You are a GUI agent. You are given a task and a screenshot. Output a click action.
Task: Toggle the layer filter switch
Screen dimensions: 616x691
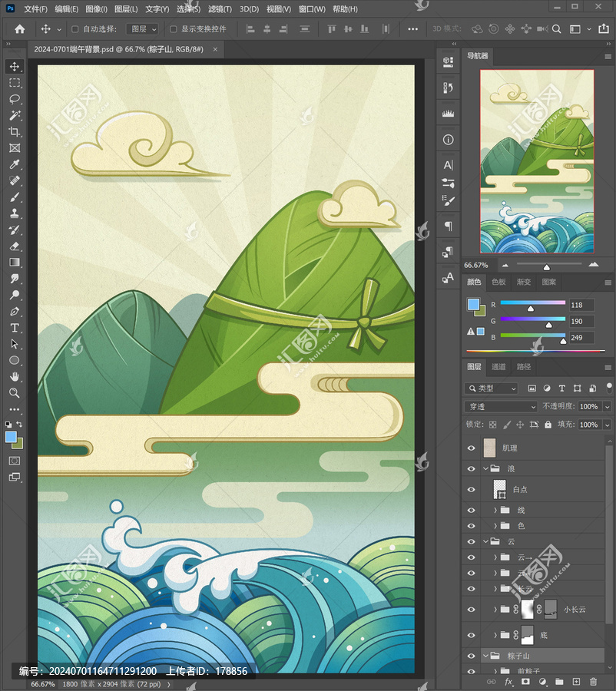(x=609, y=388)
